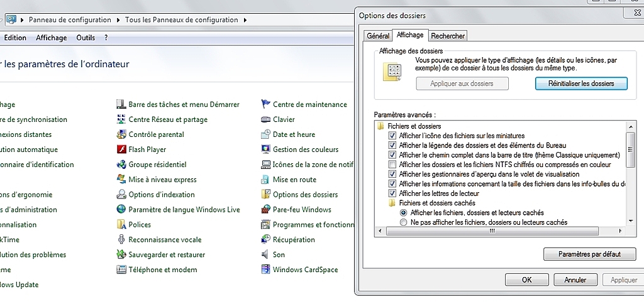
Task: Click scroll right arrow in Paramètres avancés
Action: tap(620, 231)
